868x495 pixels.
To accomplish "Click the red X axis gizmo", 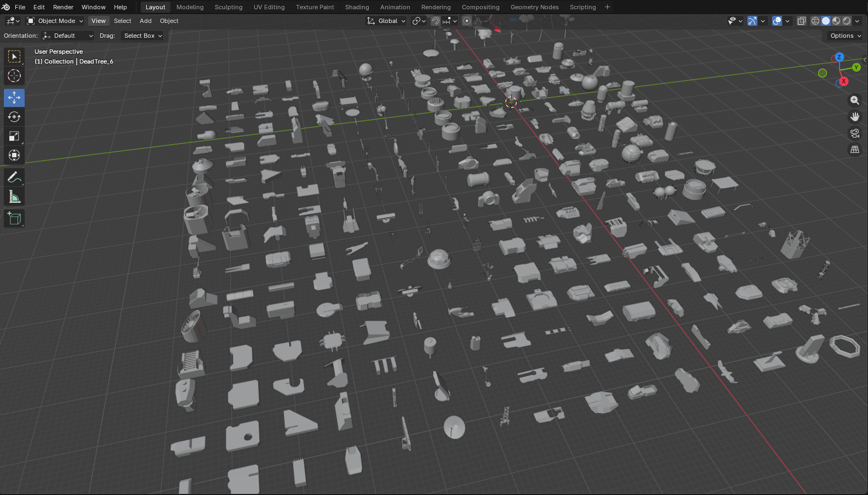I will (x=844, y=81).
